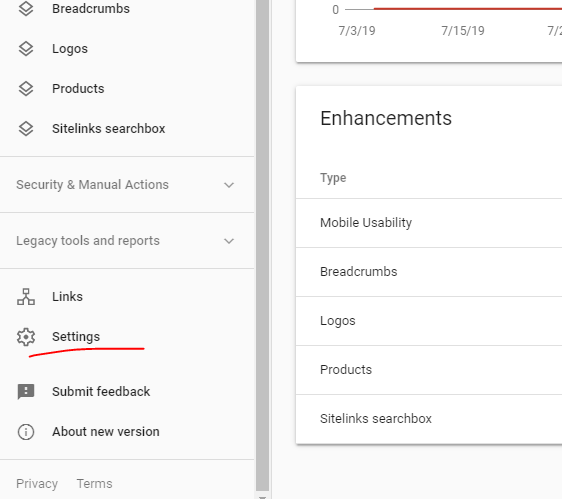The height and width of the screenshot is (499, 562).
Task: Expand Security & Manual Actions chevron
Action: coord(229,185)
